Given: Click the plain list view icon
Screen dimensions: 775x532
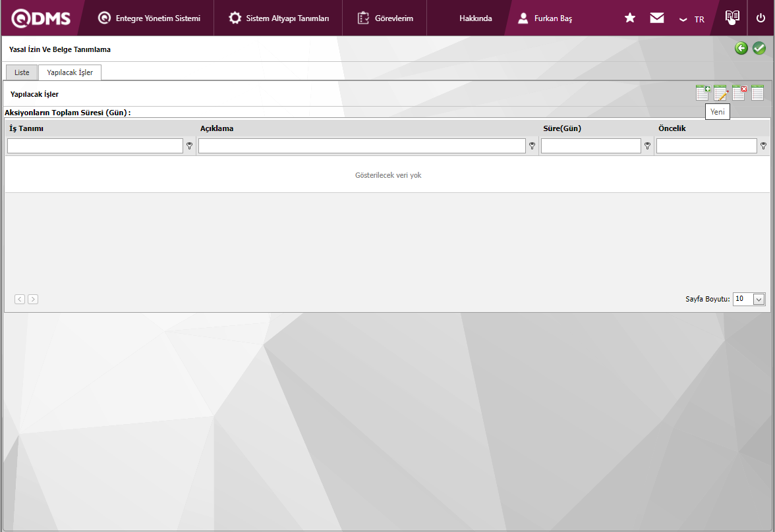Looking at the screenshot, I should (757, 93).
